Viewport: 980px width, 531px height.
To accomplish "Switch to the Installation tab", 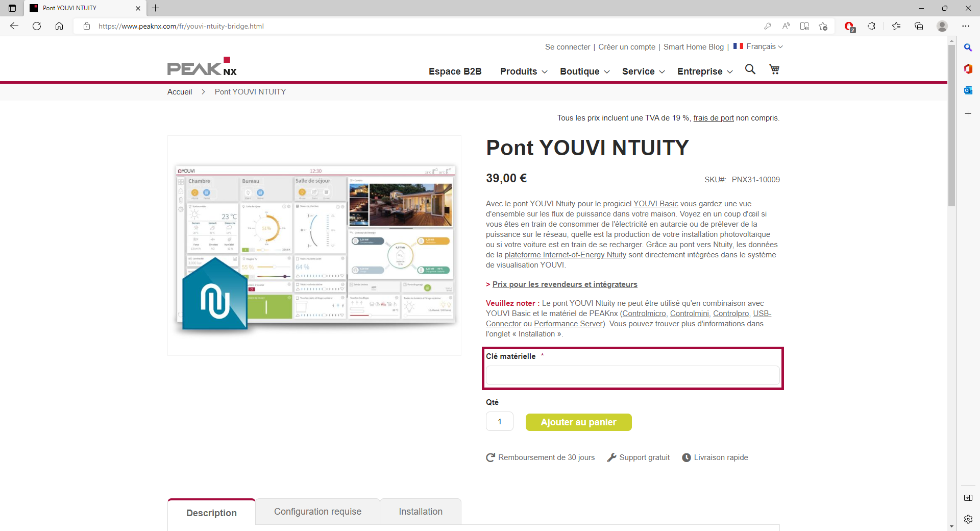I will coord(421,512).
